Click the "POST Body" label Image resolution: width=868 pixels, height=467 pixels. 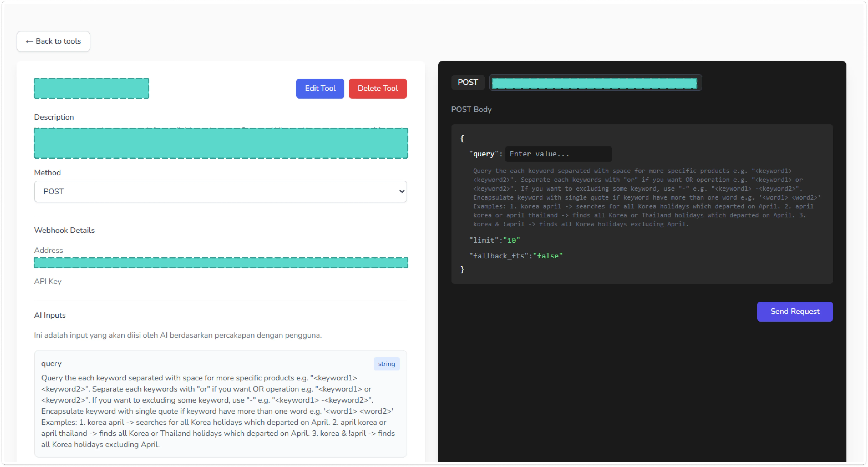point(471,109)
